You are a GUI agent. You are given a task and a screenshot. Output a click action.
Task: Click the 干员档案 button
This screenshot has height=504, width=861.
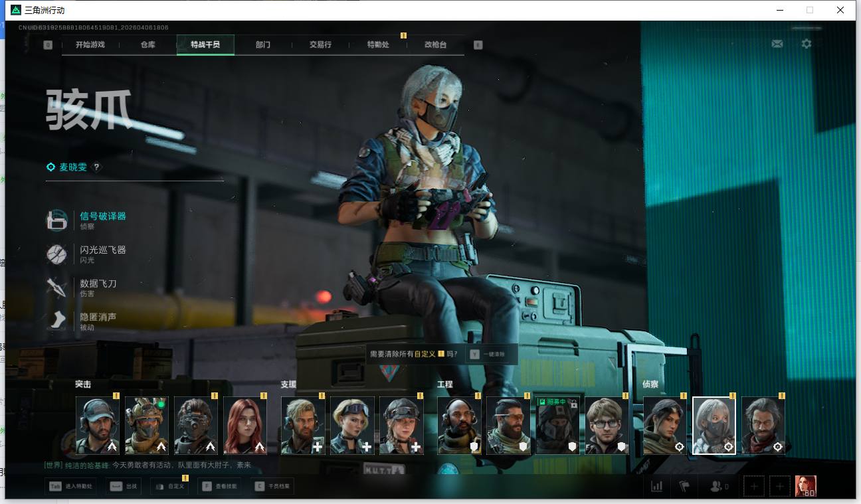click(x=273, y=487)
